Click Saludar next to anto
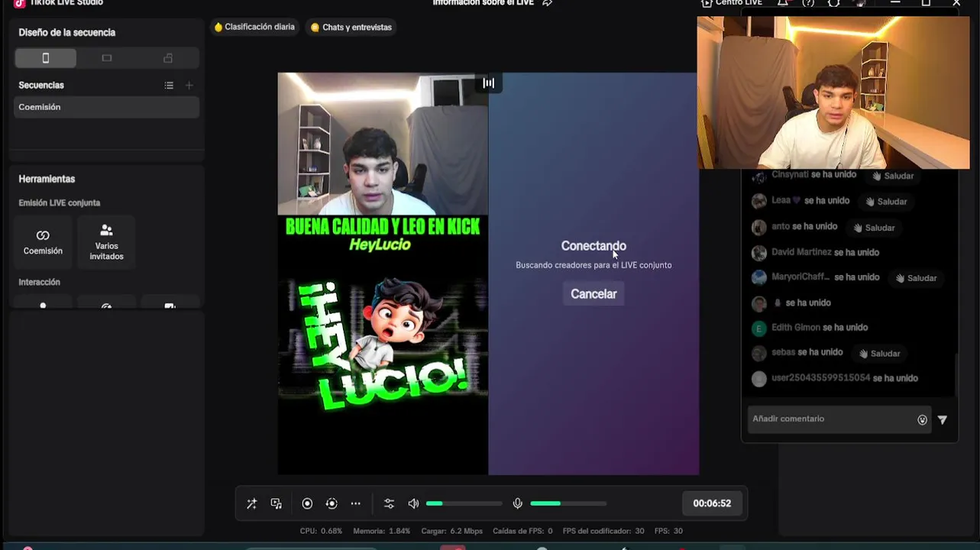The width and height of the screenshot is (980, 550). (x=874, y=228)
